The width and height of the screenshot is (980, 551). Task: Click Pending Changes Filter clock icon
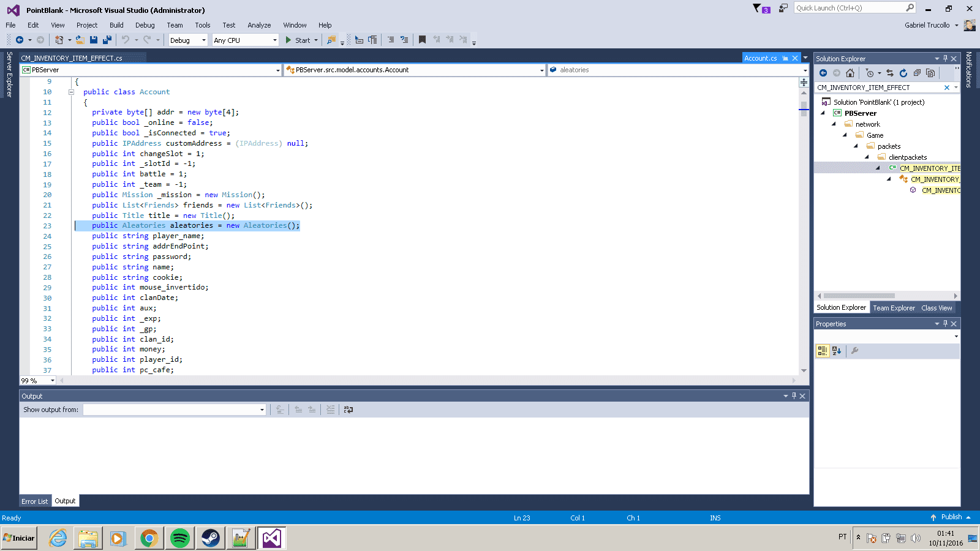[x=870, y=73]
